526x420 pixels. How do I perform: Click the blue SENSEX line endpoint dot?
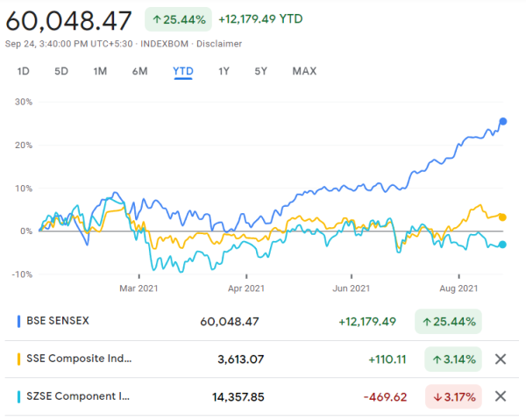pos(502,121)
